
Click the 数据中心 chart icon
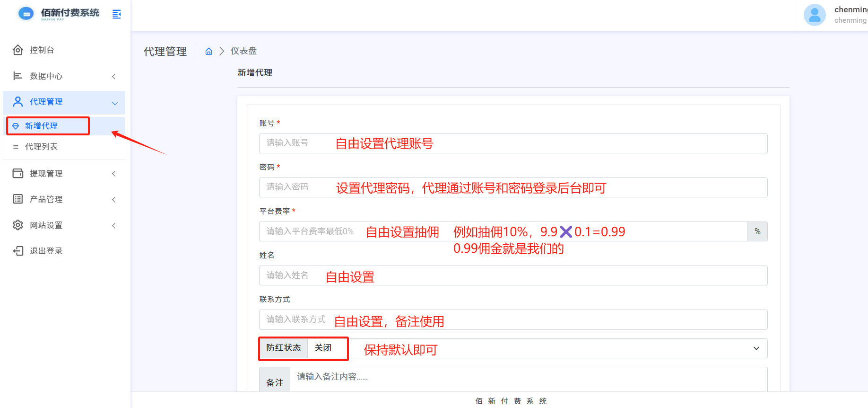pyautogui.click(x=18, y=76)
